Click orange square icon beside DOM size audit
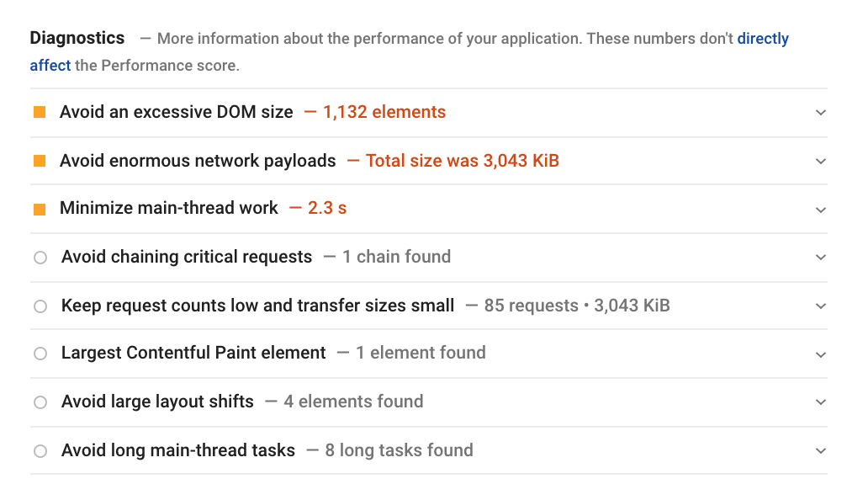This screenshot has height=500, width=868. coord(40,112)
